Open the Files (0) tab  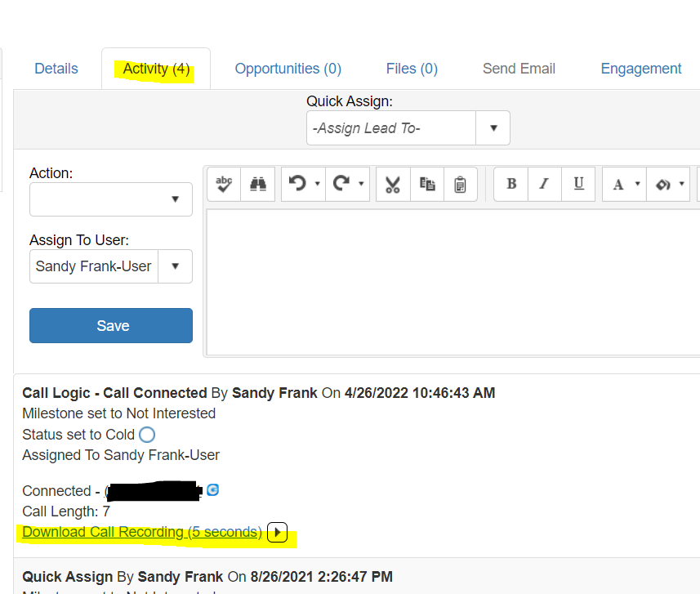412,69
